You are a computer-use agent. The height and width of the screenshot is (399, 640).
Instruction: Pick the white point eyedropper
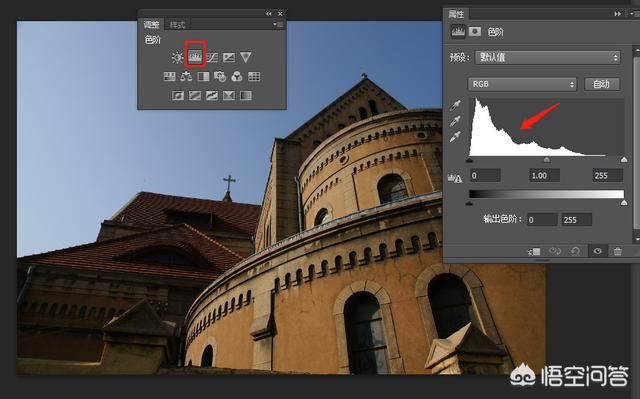(x=455, y=137)
